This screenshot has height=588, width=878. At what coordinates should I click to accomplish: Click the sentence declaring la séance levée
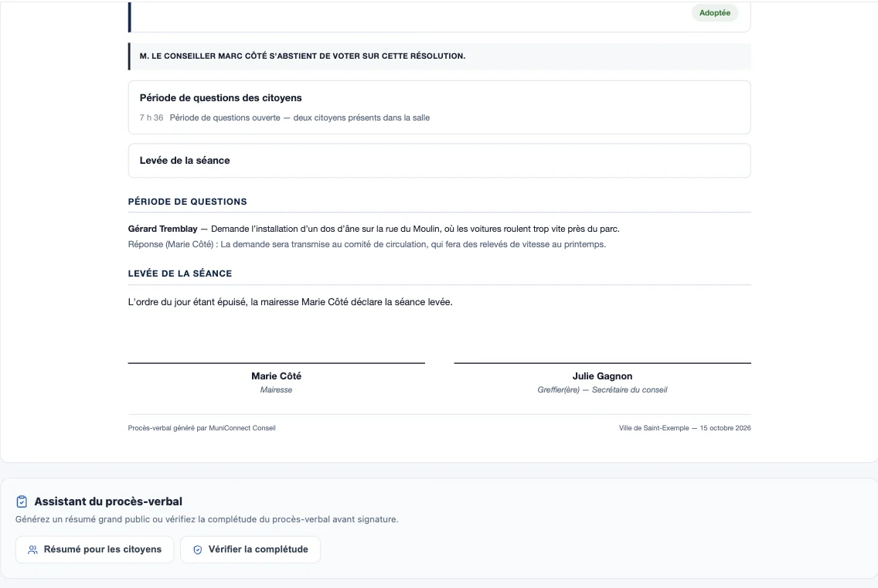(x=290, y=302)
